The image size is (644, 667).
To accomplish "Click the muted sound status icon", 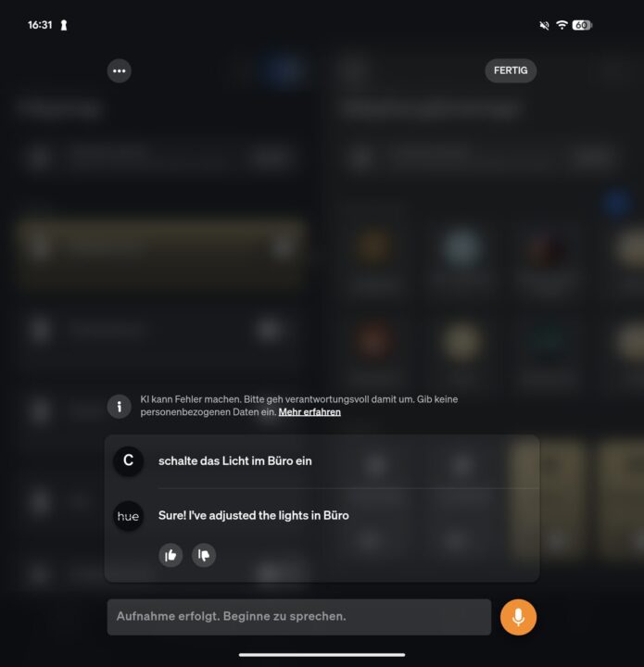I will coord(544,26).
